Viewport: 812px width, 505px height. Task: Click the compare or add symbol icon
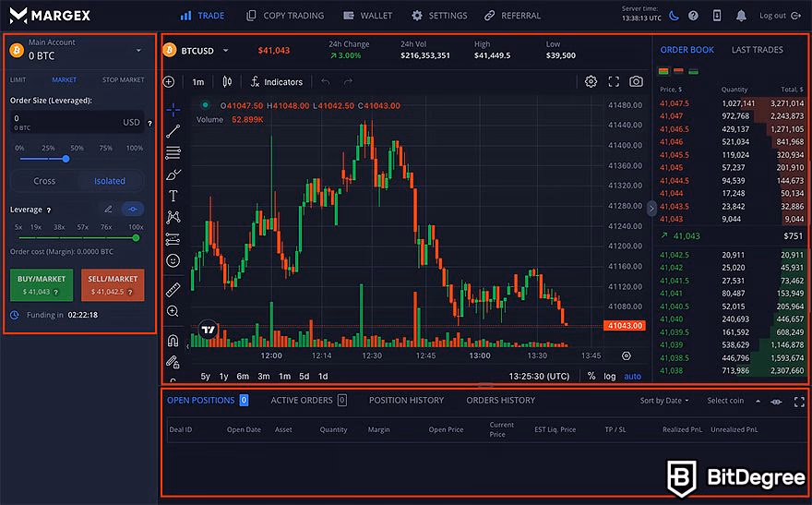169,82
